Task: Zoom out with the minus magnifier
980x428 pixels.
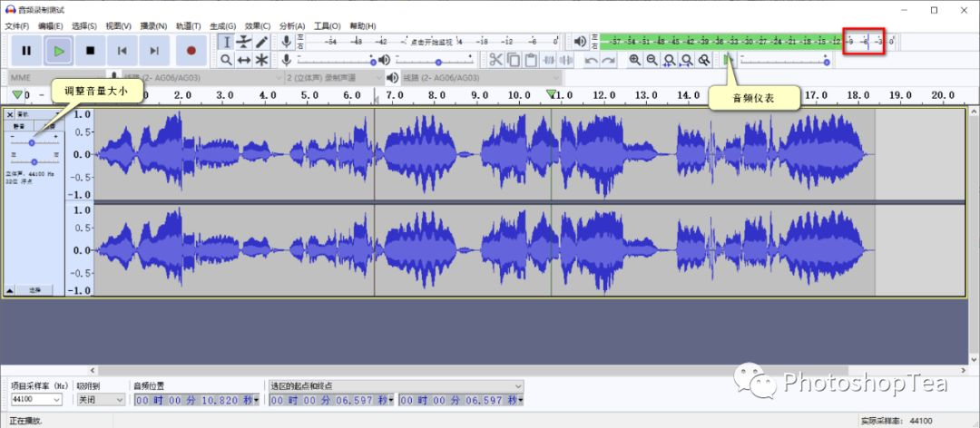Action: (652, 60)
